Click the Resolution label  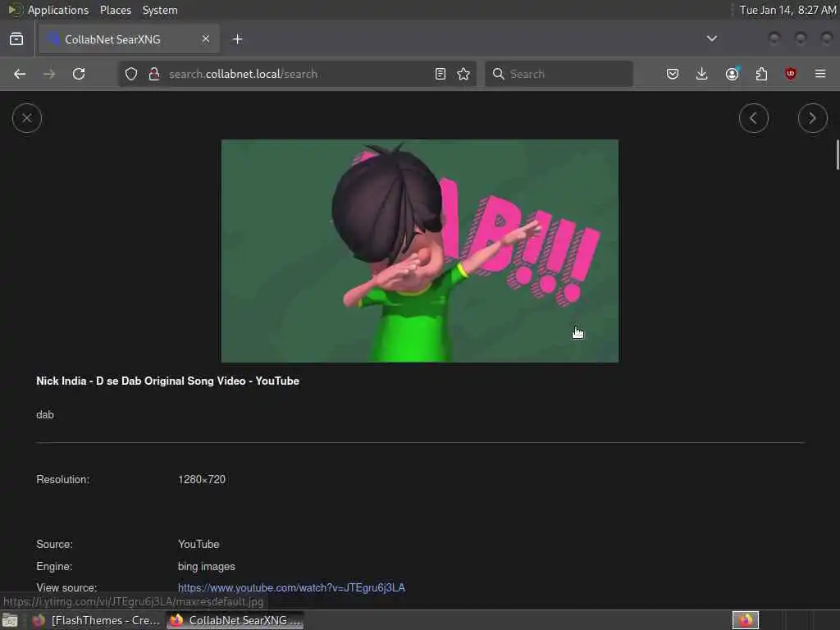pos(62,479)
